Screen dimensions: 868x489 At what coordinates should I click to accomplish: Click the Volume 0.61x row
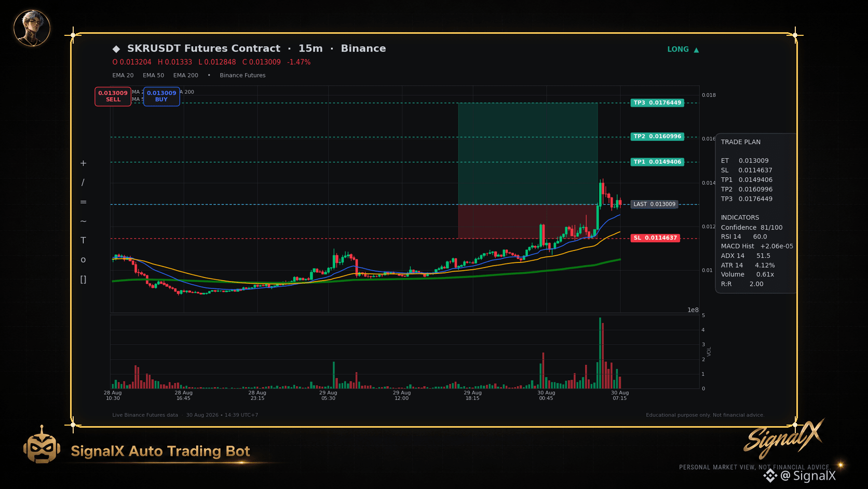click(x=747, y=274)
